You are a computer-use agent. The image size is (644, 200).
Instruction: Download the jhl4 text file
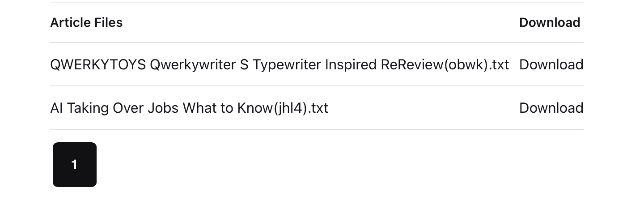pyautogui.click(x=551, y=108)
